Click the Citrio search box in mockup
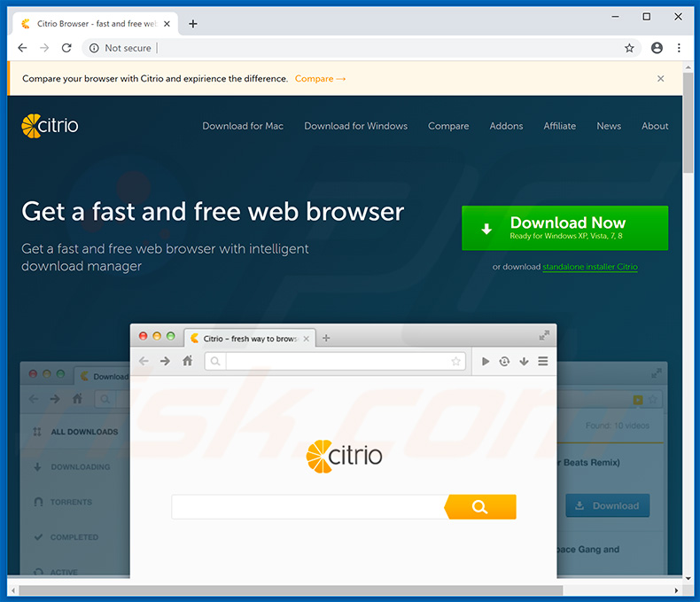 pos(309,506)
